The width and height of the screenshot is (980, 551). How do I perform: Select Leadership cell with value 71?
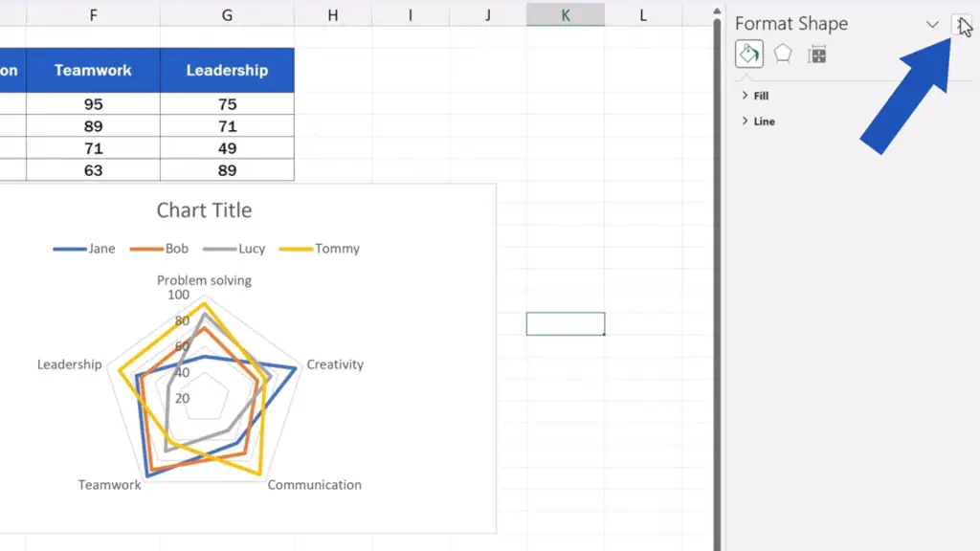click(x=227, y=126)
